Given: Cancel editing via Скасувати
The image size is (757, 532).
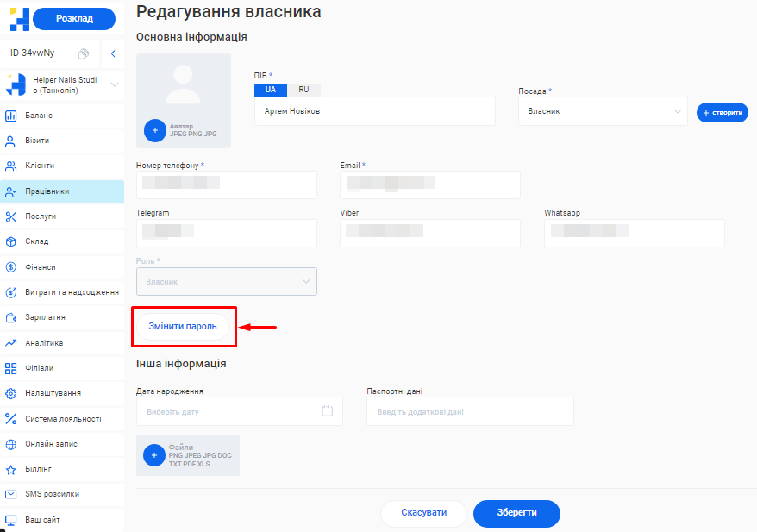Looking at the screenshot, I should tap(423, 513).
